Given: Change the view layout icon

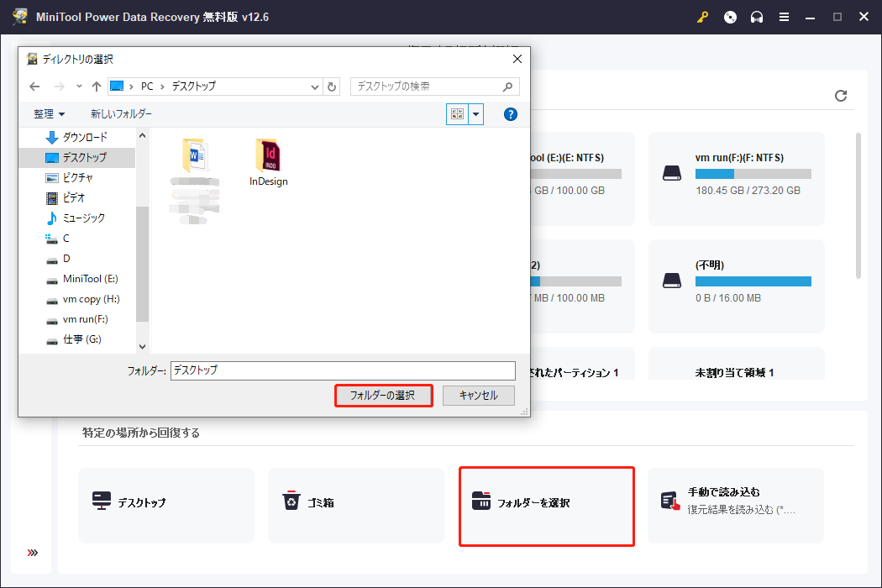Looking at the screenshot, I should point(457,114).
